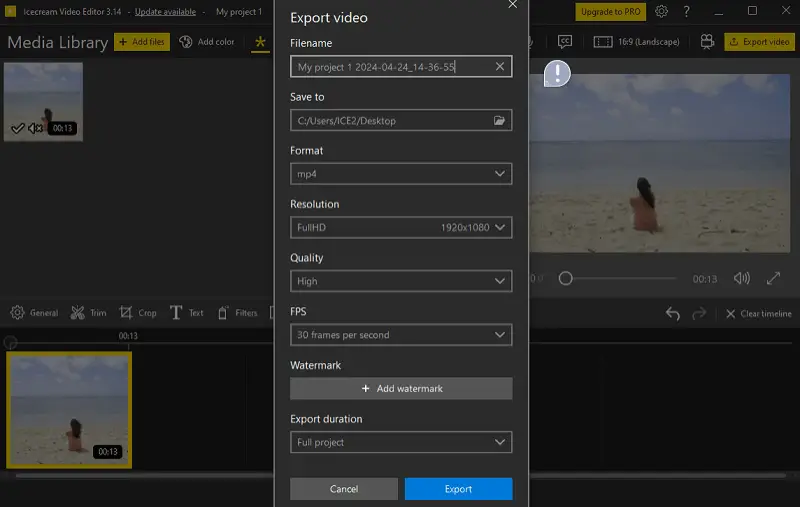The width and height of the screenshot is (800, 507).
Task: Open the FPS dropdown
Action: point(401,335)
